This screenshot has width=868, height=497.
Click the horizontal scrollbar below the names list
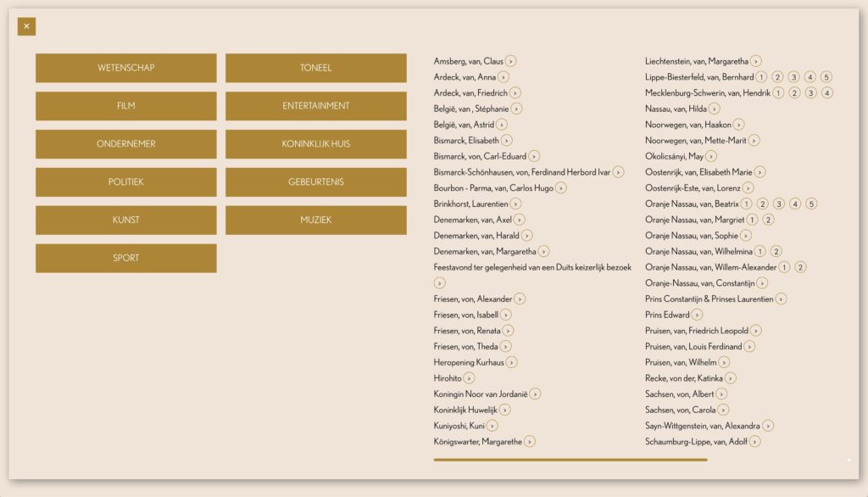point(570,460)
